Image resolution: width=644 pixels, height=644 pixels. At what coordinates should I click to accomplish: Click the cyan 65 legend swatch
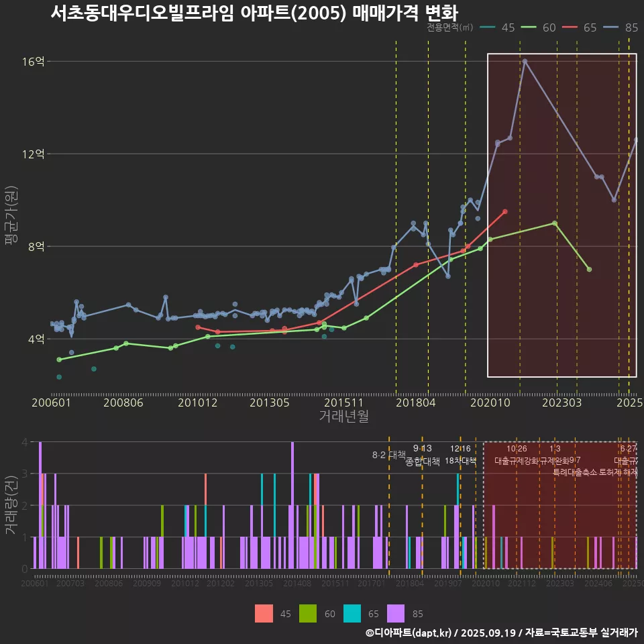[352, 613]
